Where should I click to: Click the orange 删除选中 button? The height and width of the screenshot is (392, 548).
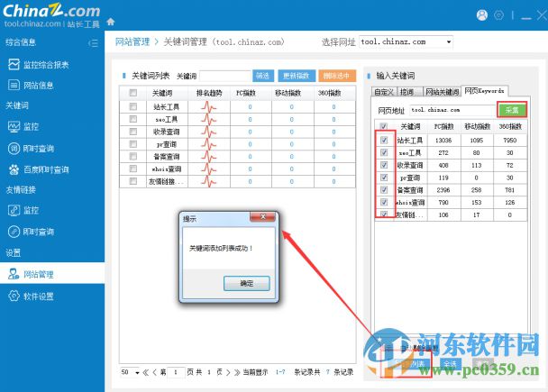coord(337,76)
